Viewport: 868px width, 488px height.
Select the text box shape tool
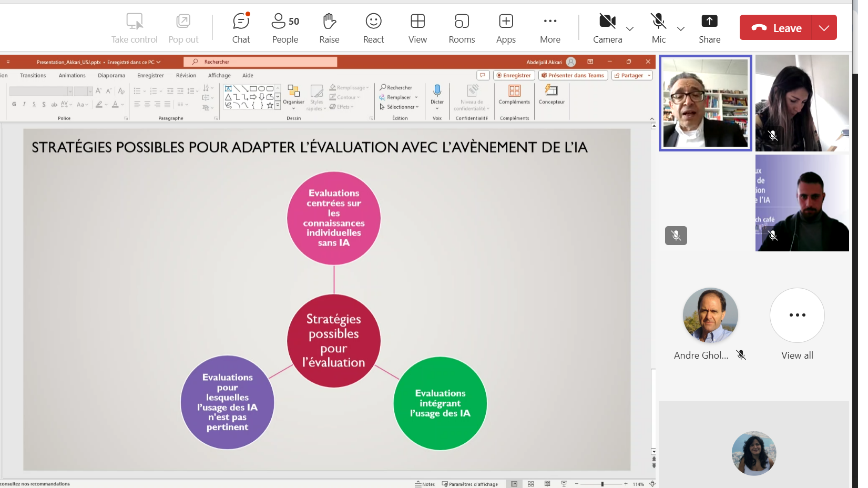228,88
